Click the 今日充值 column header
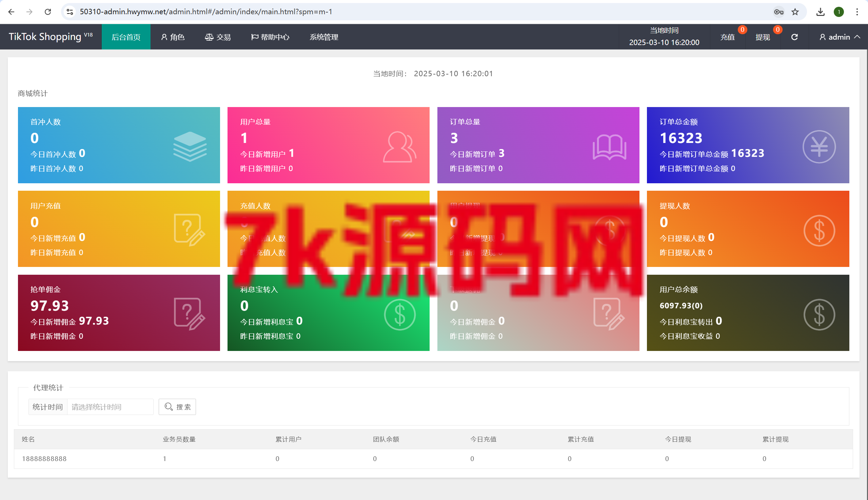The height and width of the screenshot is (500, 868). pyautogui.click(x=483, y=439)
